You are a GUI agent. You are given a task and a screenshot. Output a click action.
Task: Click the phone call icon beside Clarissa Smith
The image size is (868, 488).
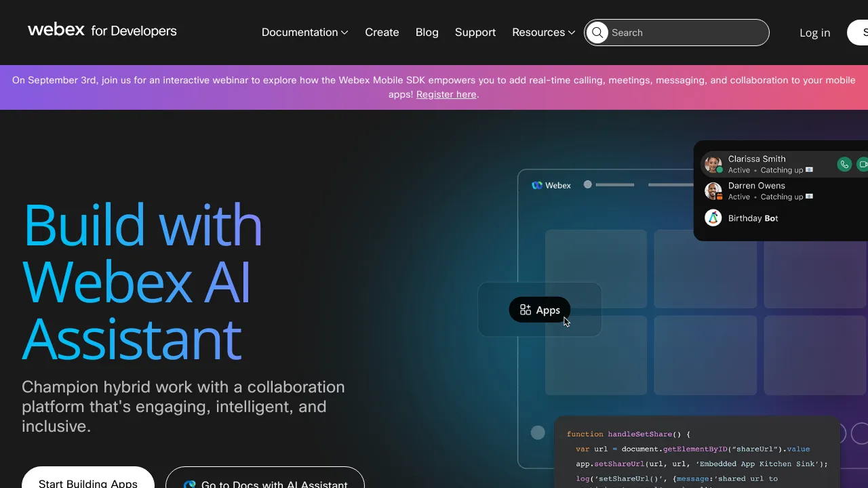(844, 164)
